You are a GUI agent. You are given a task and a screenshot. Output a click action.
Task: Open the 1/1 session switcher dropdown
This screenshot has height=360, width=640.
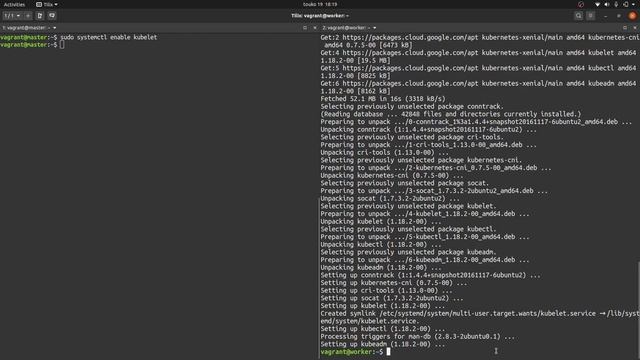pos(13,16)
